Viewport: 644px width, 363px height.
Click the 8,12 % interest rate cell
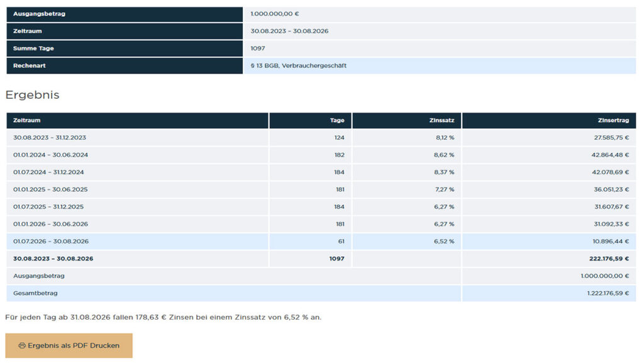click(445, 138)
